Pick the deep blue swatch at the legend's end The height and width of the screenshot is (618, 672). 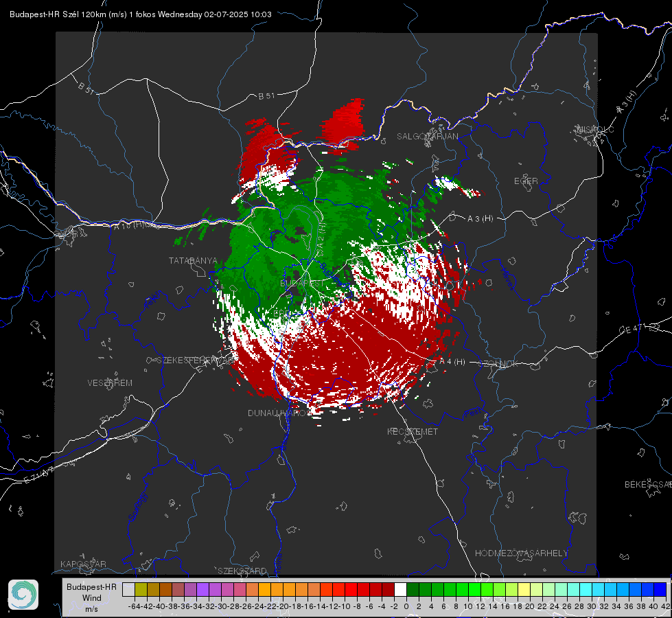(x=660, y=589)
